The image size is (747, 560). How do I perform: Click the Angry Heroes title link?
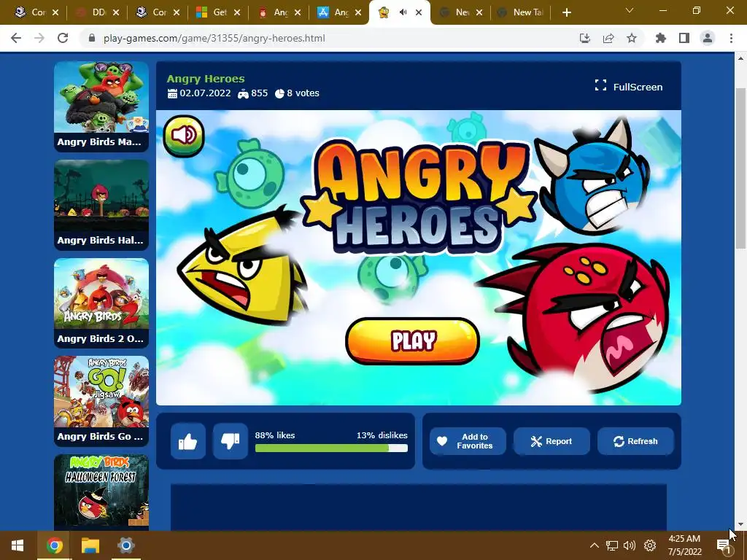[x=206, y=79]
